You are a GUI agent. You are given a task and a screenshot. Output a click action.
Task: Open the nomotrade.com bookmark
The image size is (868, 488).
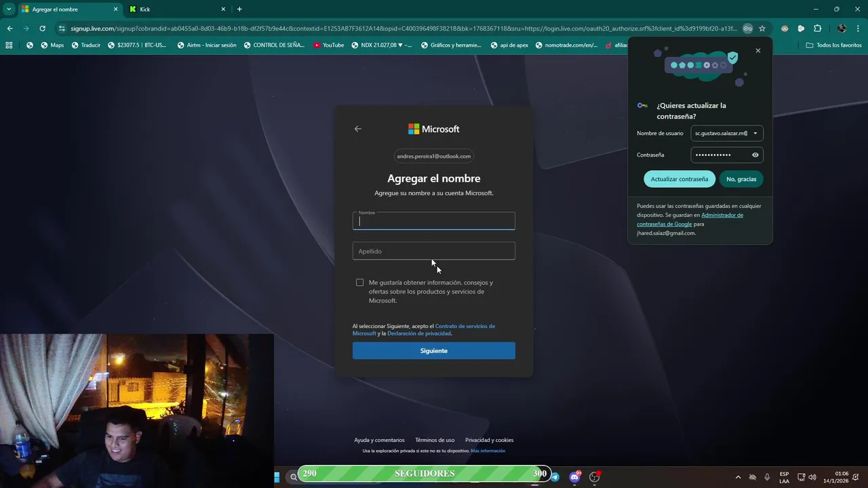(x=566, y=45)
